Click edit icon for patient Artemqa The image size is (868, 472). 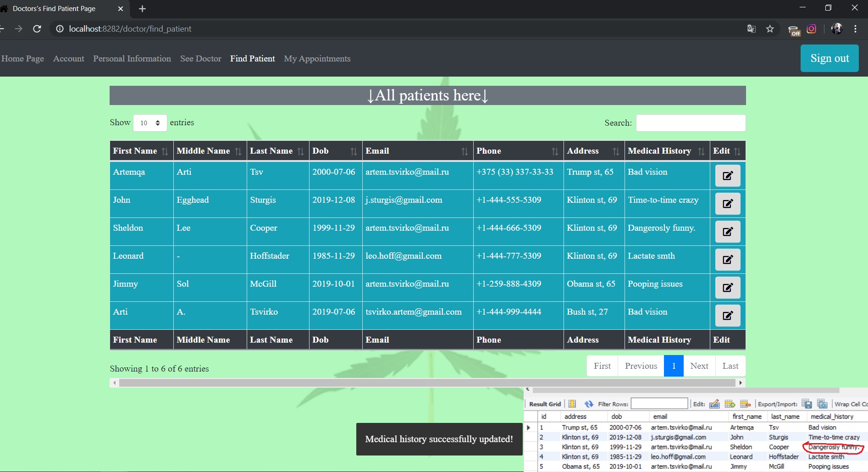click(x=727, y=176)
